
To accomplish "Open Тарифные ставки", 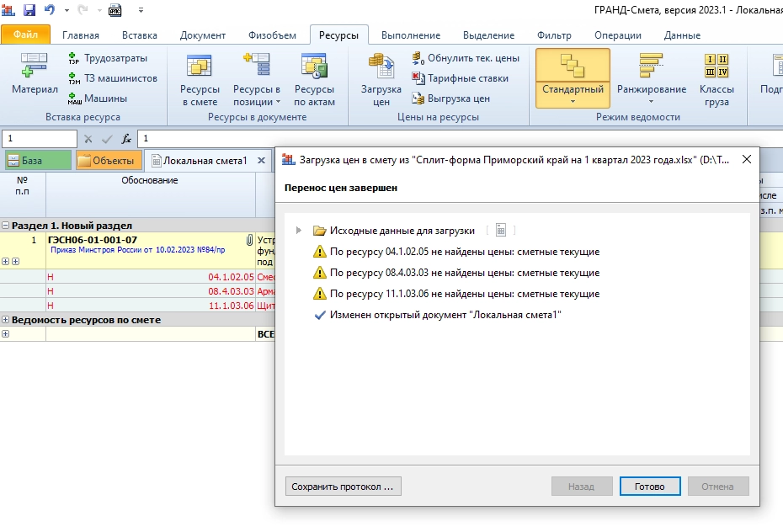I will click(461, 78).
